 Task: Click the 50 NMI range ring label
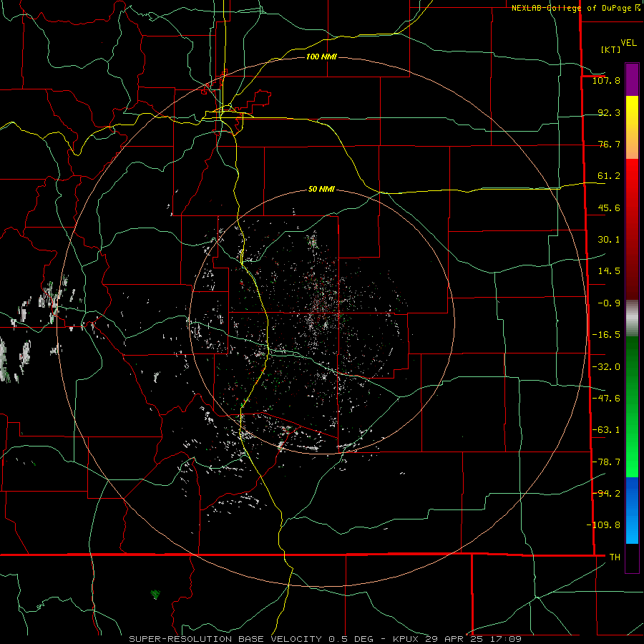(321, 190)
